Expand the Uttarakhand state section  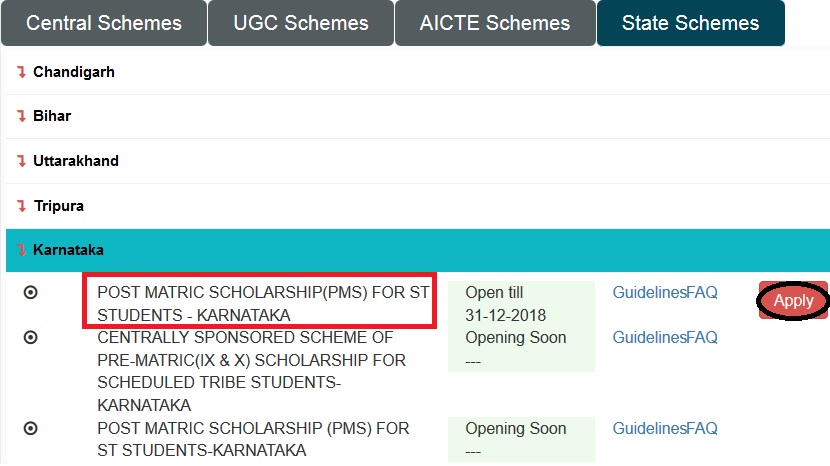click(76, 161)
